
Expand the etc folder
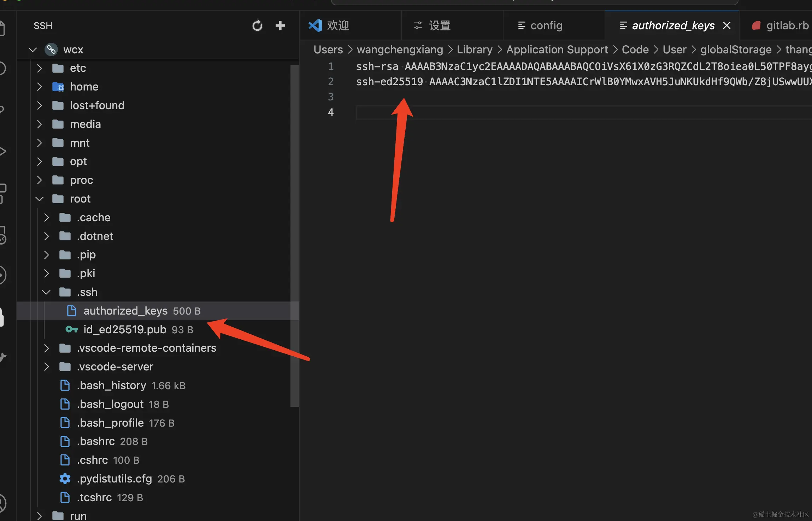40,68
